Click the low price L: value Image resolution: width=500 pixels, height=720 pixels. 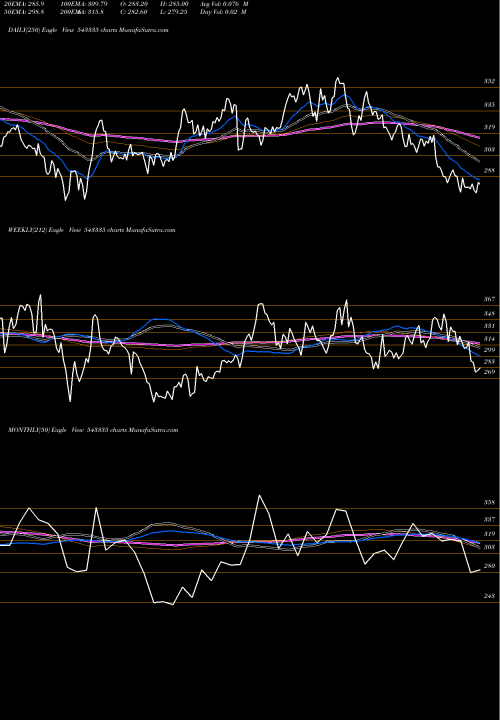[174, 12]
